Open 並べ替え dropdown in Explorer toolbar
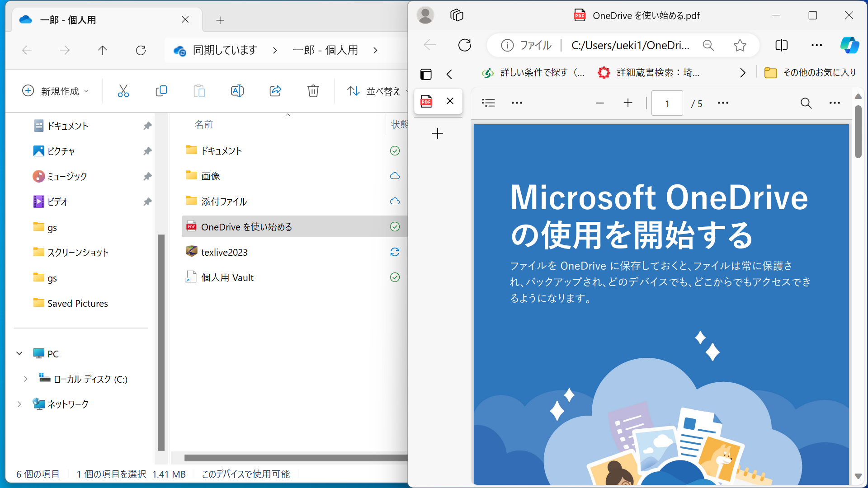The width and height of the screenshot is (868, 488). coord(376,90)
